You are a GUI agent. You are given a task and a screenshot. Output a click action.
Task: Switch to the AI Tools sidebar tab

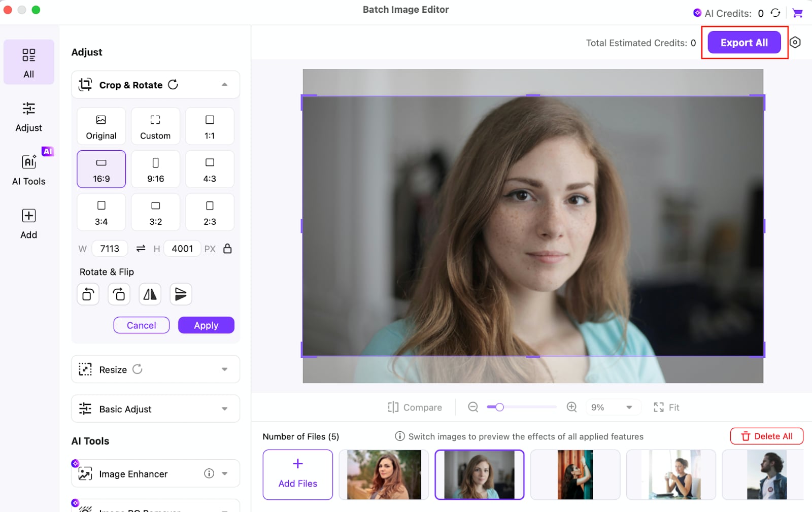[x=29, y=170]
